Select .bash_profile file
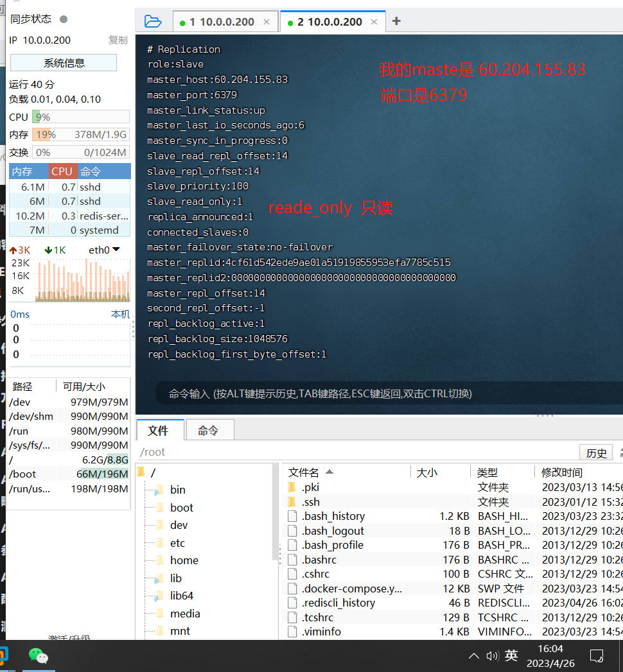 [x=332, y=545]
